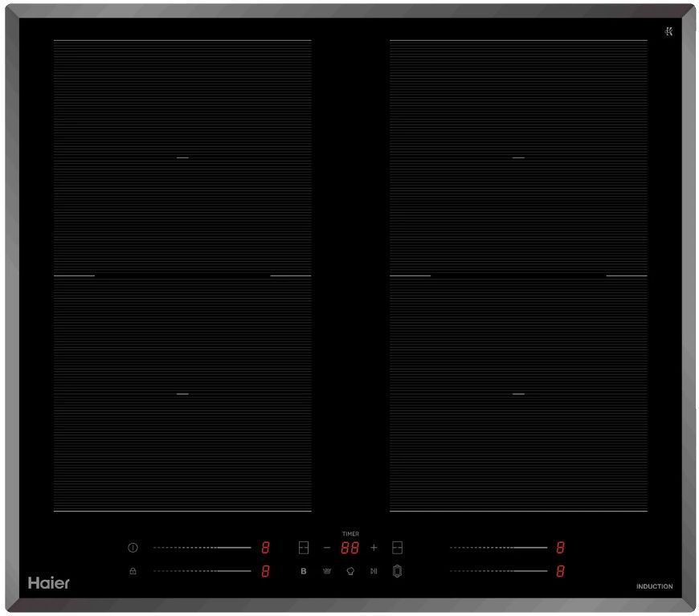Toggle the right flex zone bridge icon
This screenshot has height=616, width=699.
[397, 548]
